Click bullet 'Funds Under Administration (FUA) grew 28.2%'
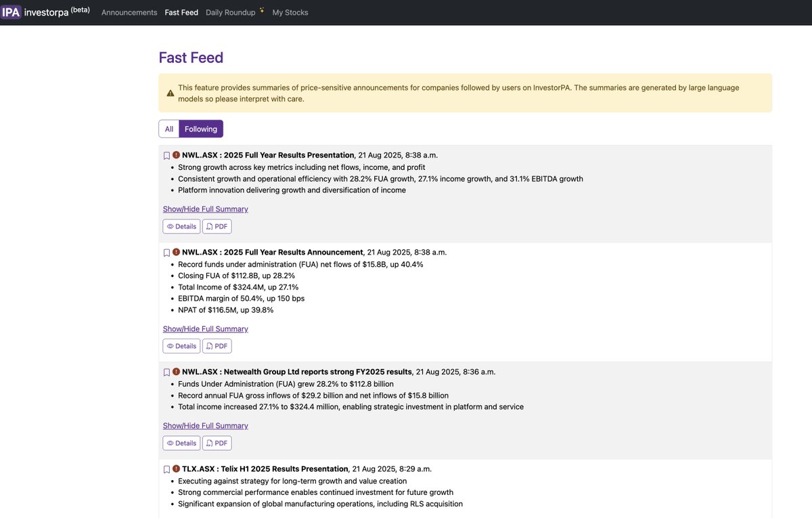This screenshot has width=812, height=518. 286,384
